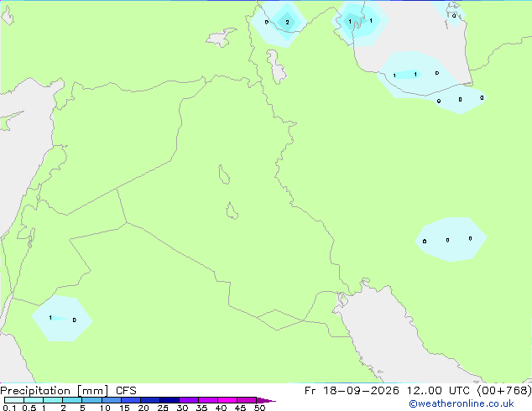Click the legend swatch between 5 and 10
Screen dimensions: 532x411
(x=92, y=400)
